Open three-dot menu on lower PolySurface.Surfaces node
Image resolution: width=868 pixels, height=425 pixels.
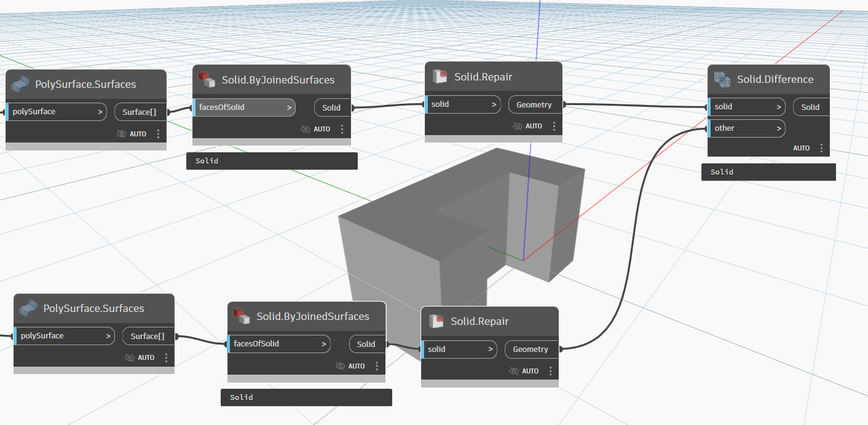(166, 357)
